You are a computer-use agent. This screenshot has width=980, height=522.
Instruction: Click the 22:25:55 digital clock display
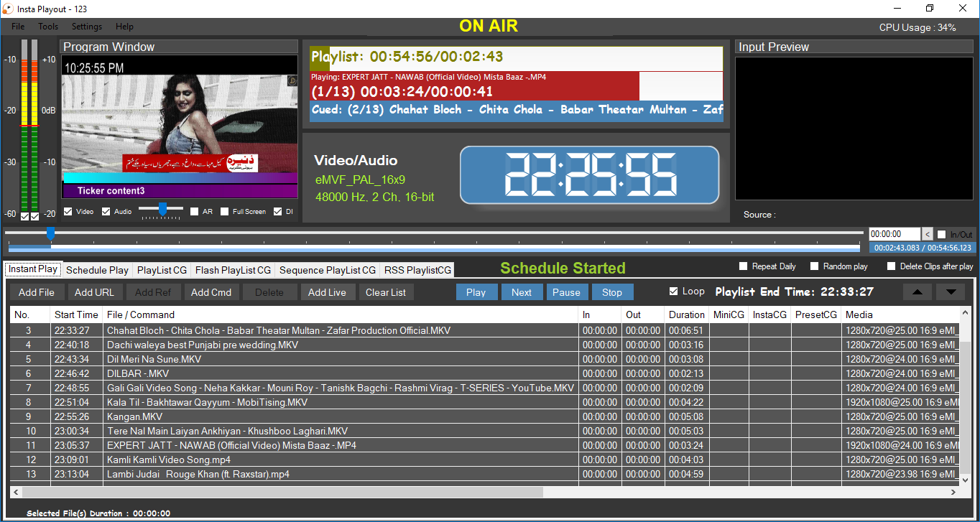click(x=589, y=174)
